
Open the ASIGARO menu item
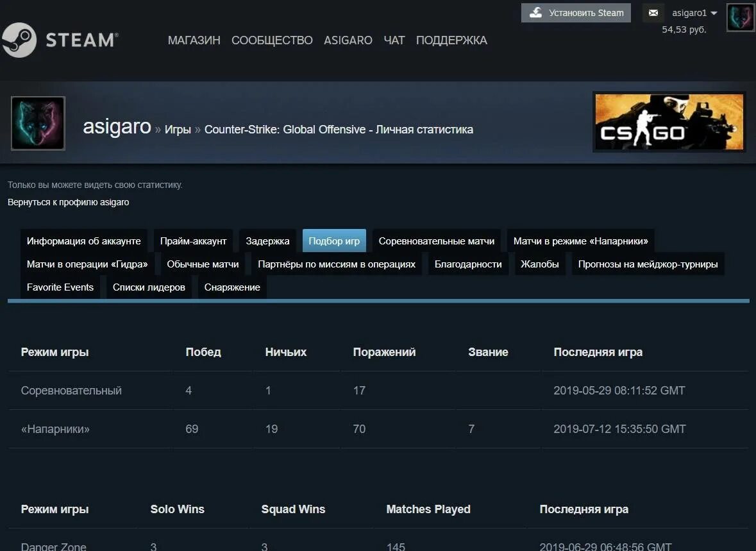[x=348, y=40]
